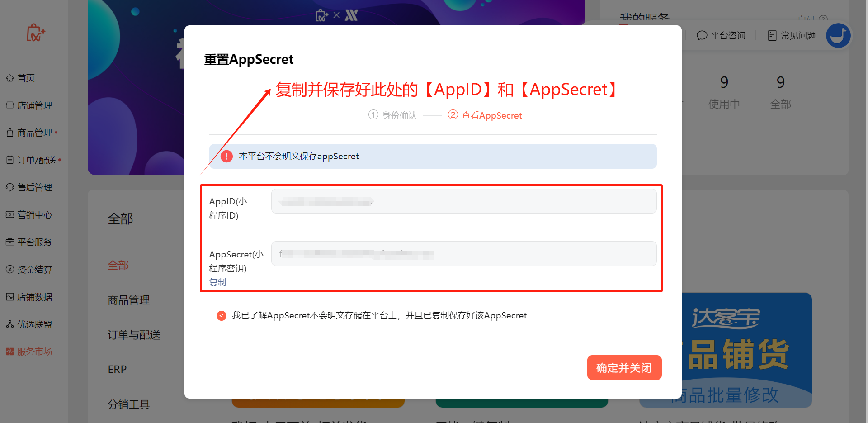Select 分销工具 category
The image size is (868, 423).
[x=129, y=404]
